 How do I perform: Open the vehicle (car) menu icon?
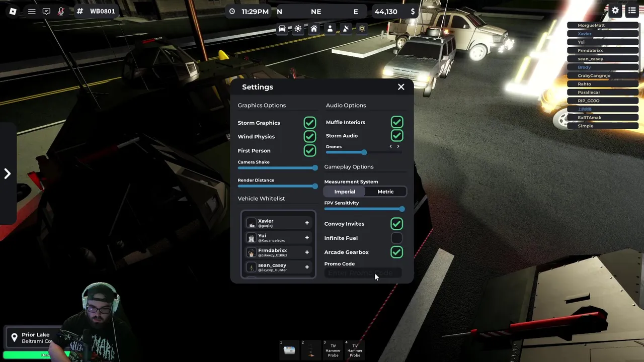tap(282, 29)
